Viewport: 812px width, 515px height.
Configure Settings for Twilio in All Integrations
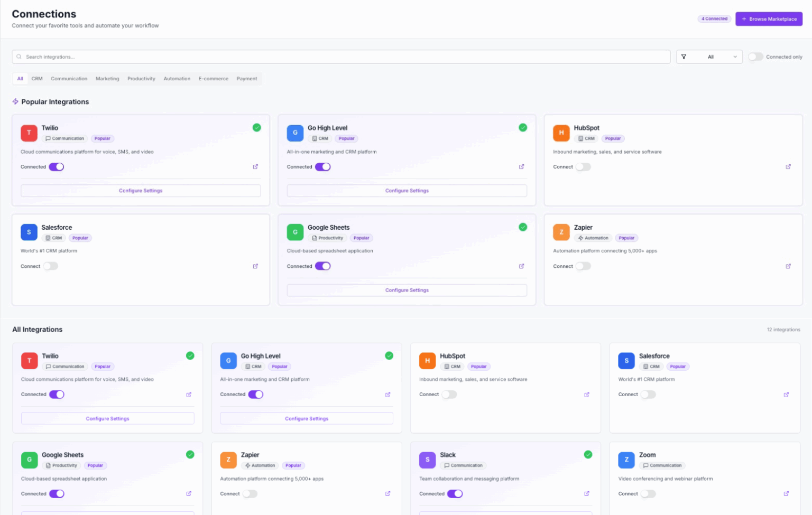pos(108,418)
